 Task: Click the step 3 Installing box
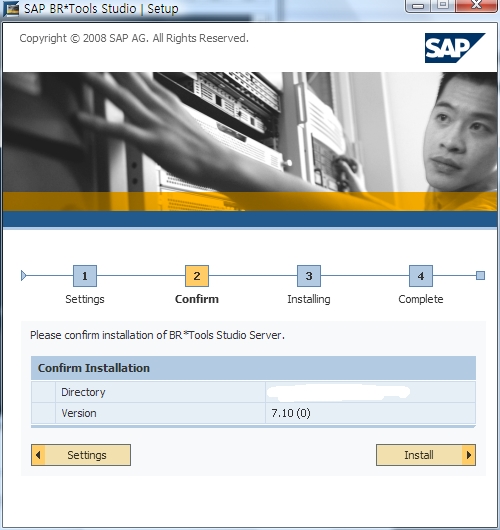309,276
